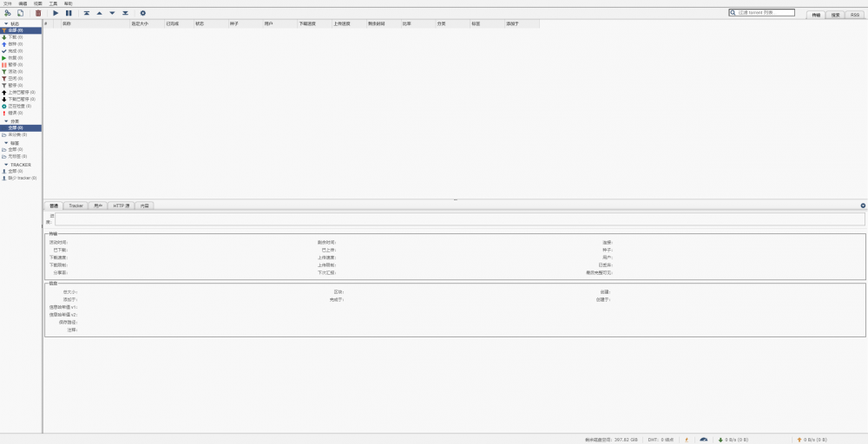Collapse the 状态 sidebar section

tap(6, 23)
